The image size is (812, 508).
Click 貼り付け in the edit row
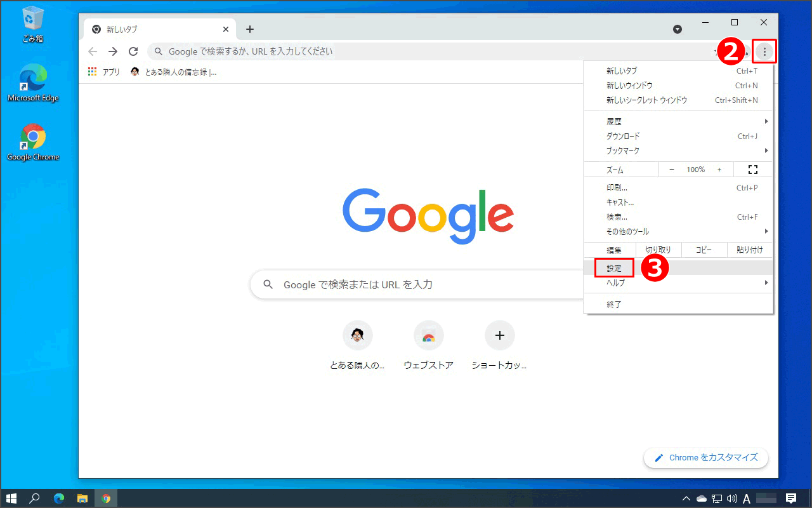pos(750,250)
